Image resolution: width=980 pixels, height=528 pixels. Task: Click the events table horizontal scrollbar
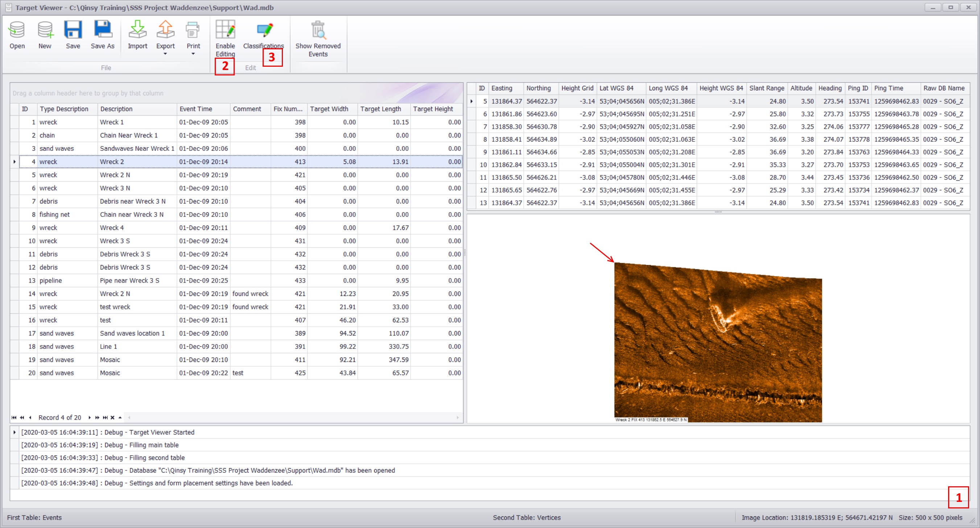click(293, 417)
